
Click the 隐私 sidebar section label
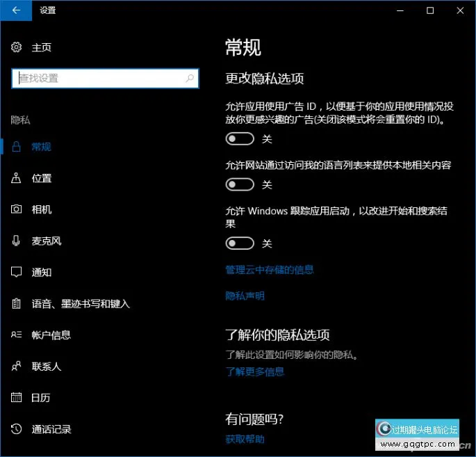pos(20,120)
